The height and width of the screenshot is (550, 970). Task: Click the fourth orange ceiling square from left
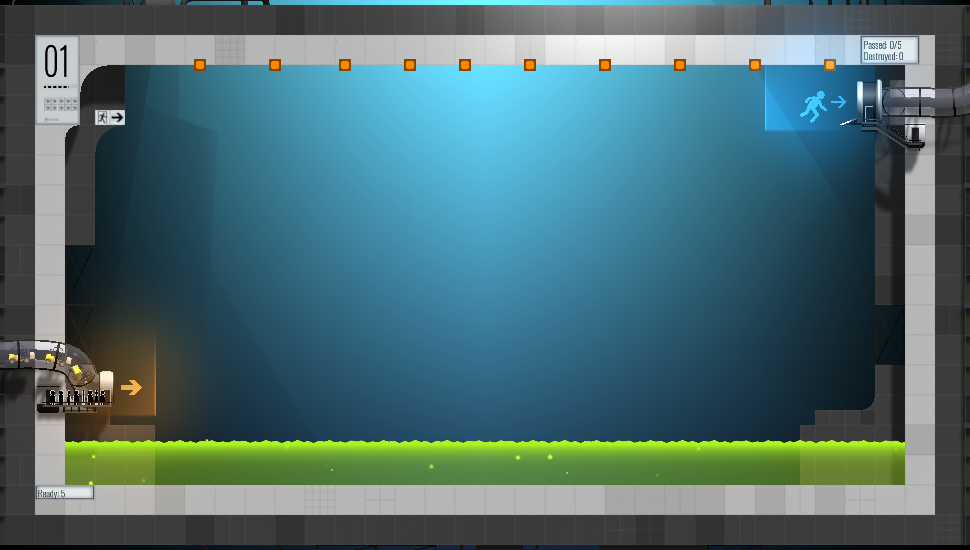pyautogui.click(x=410, y=65)
